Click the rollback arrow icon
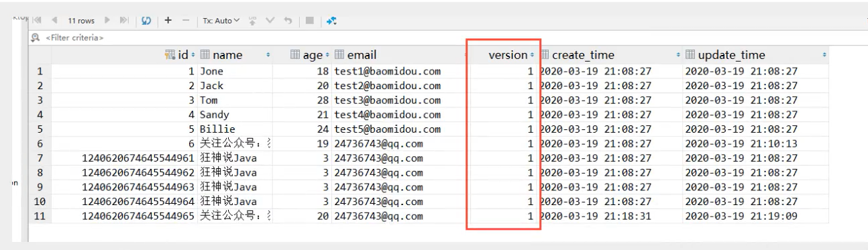The height and width of the screenshot is (250, 868). pos(287,21)
